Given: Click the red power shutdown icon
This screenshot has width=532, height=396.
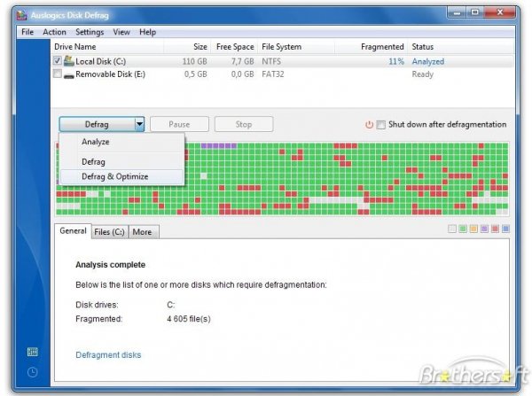Looking at the screenshot, I should click(x=369, y=124).
